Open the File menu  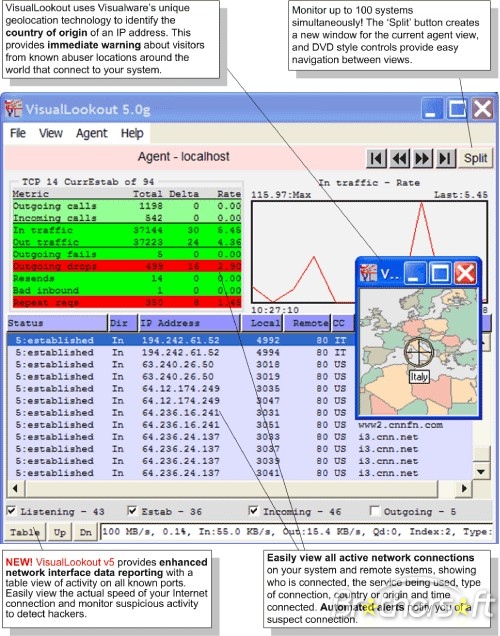point(18,133)
